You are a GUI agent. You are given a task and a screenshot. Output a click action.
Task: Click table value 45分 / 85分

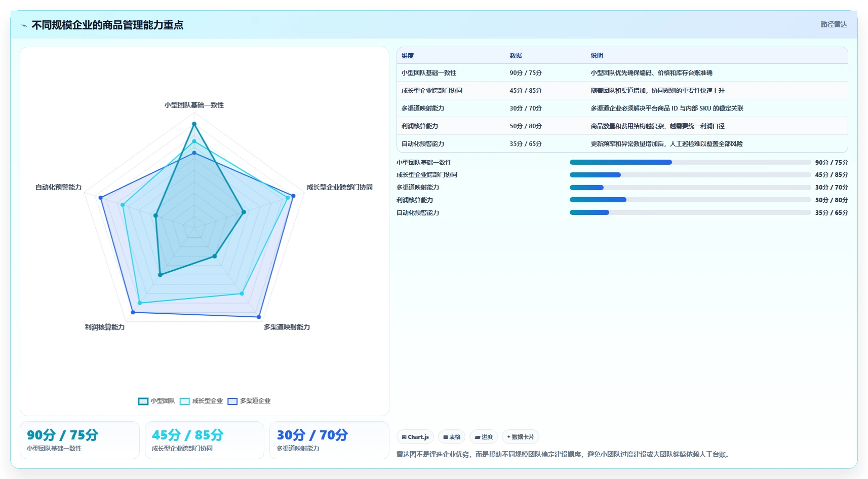[526, 91]
